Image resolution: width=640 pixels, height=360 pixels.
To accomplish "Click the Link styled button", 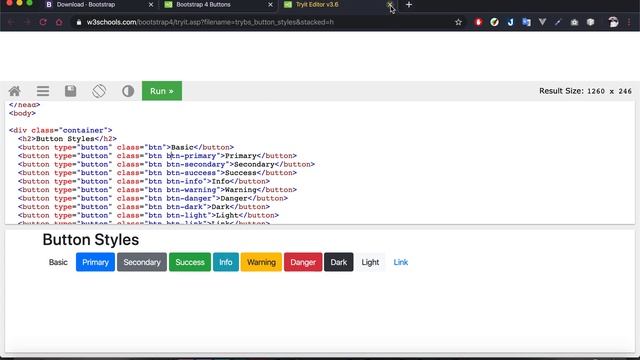I will coord(400,262).
